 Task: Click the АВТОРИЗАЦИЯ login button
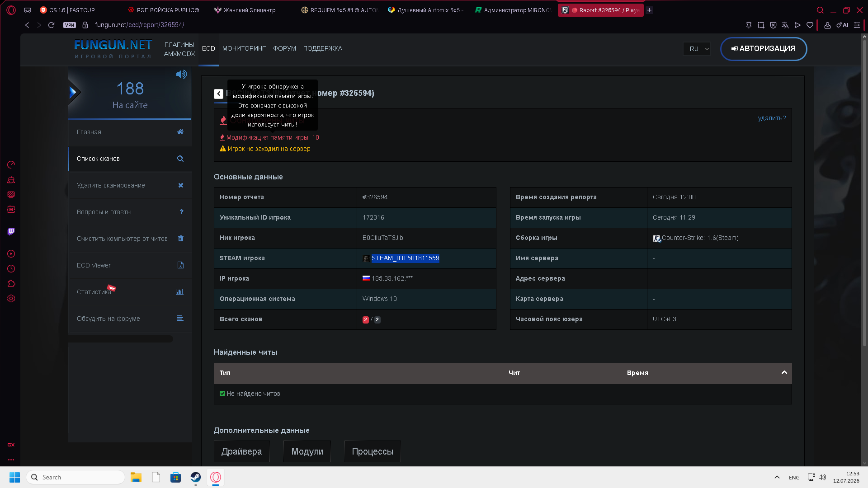[x=764, y=49]
